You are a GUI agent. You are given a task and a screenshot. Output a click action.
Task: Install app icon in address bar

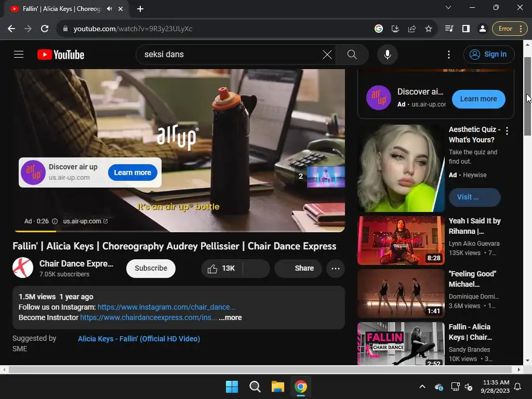pos(395,29)
